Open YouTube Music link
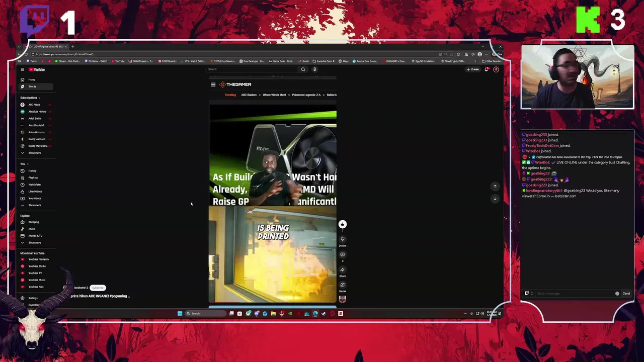 point(36,280)
